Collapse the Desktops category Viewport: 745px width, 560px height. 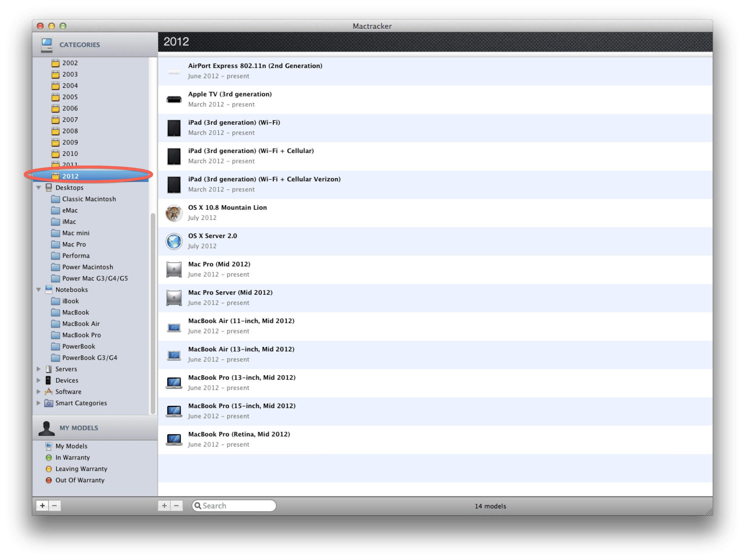[39, 188]
